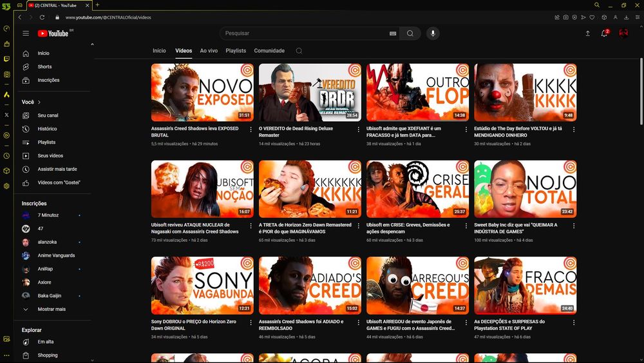
Task: Open Settings gear in Opera sidebar
Action: pos(6,186)
